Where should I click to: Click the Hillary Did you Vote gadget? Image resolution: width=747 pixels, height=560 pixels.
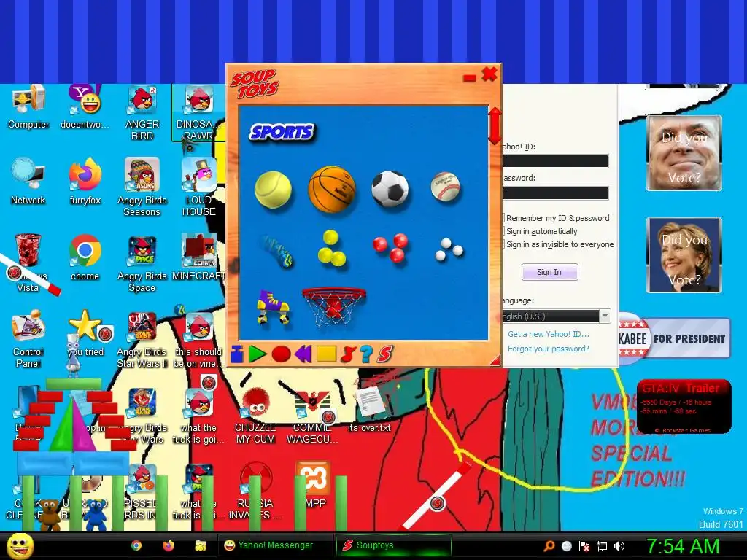(684, 254)
